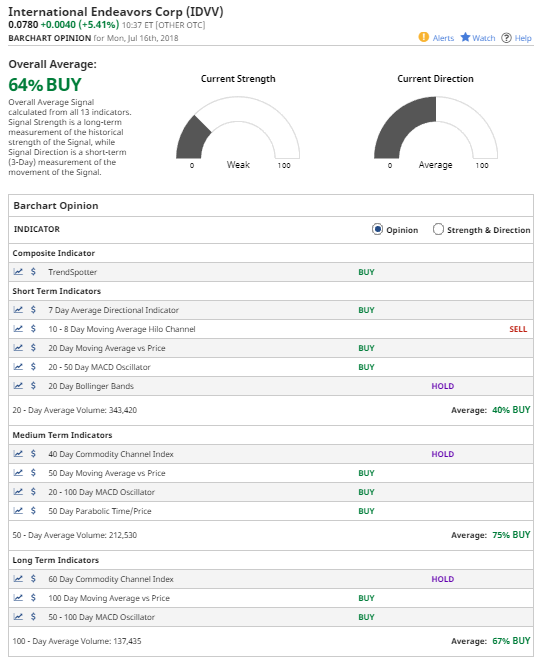Open chart icon for 20 Day Bollinger Bands

tap(18, 386)
